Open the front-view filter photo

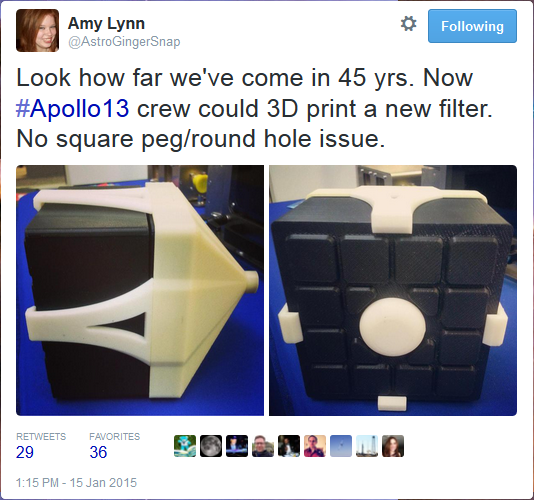click(393, 290)
